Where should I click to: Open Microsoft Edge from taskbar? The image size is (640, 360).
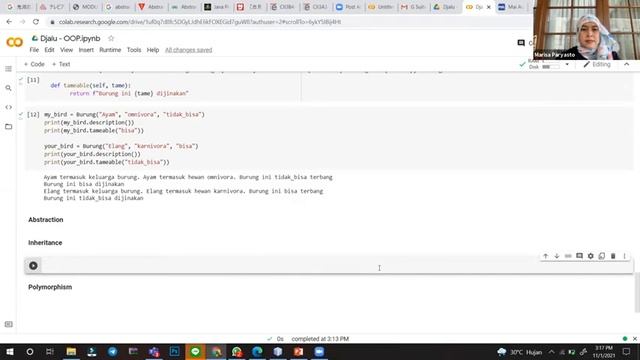(x=257, y=351)
